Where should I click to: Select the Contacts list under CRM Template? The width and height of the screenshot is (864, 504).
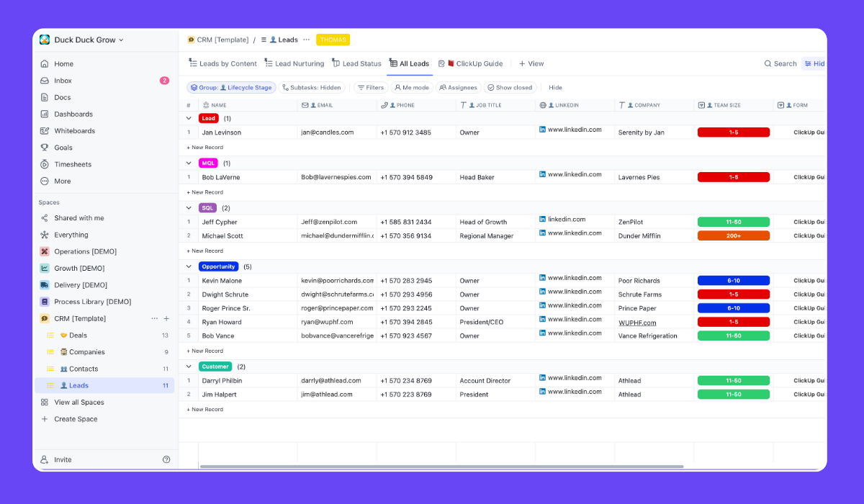coord(84,368)
